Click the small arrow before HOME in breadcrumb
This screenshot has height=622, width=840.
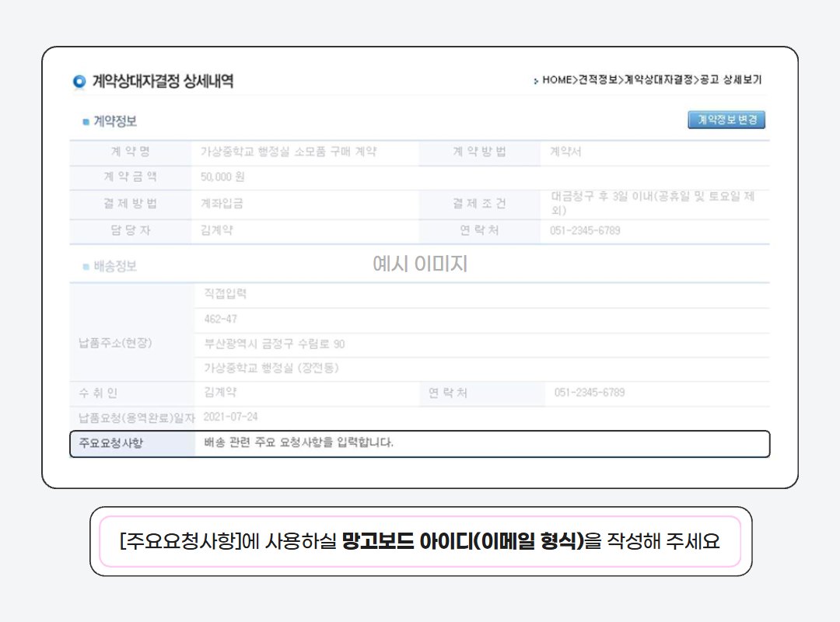(x=536, y=81)
